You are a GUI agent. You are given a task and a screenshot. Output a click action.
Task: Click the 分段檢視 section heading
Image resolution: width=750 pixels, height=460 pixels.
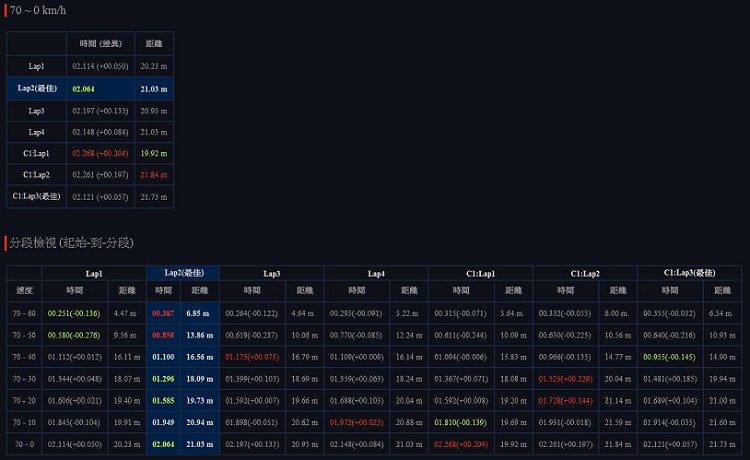point(70,243)
